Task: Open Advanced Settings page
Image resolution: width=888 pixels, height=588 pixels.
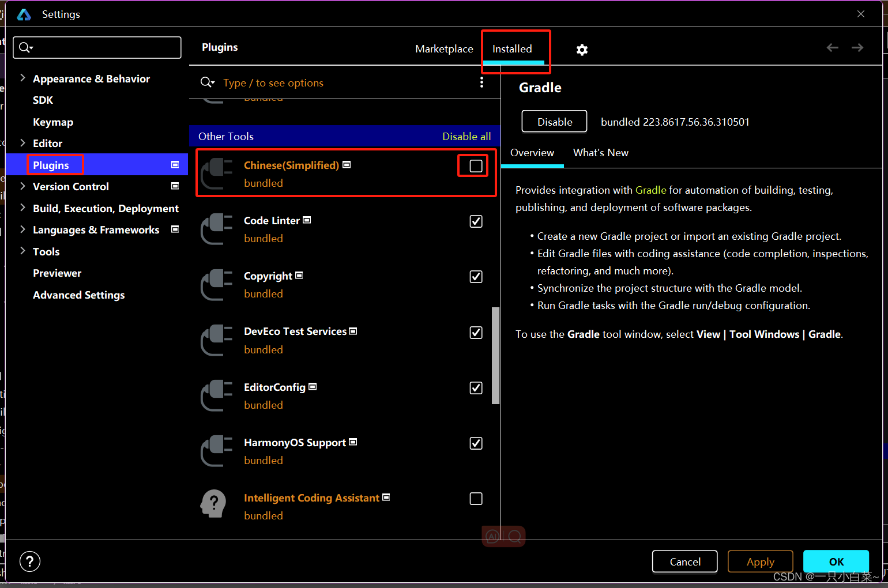Action: pos(78,295)
